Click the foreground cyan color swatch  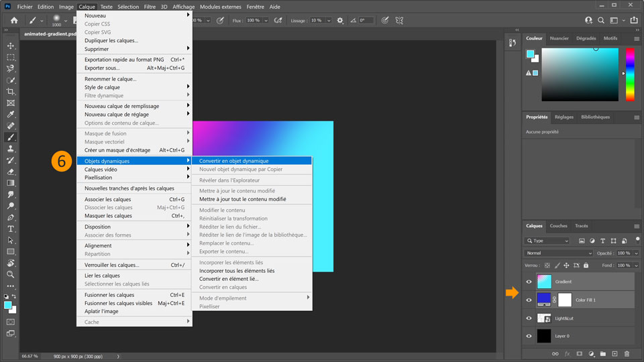pos(8,305)
